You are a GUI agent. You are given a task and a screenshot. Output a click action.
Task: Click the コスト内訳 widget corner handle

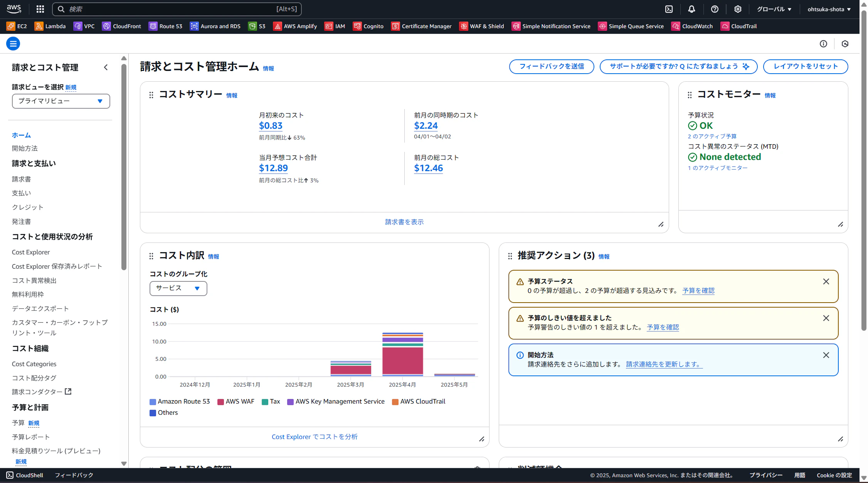coord(482,439)
